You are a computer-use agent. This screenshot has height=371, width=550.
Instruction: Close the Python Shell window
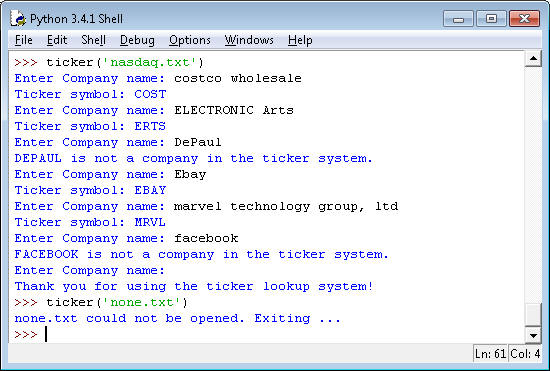click(524, 19)
